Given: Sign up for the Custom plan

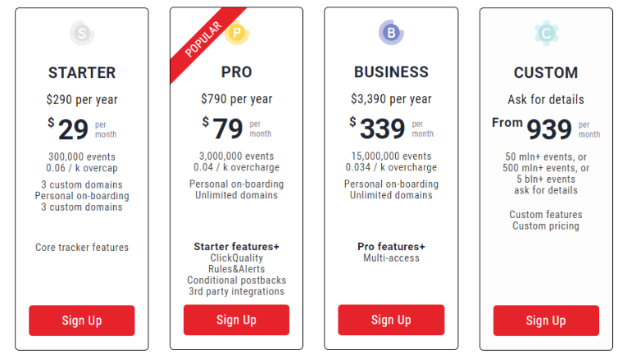Looking at the screenshot, I should pos(546,321).
